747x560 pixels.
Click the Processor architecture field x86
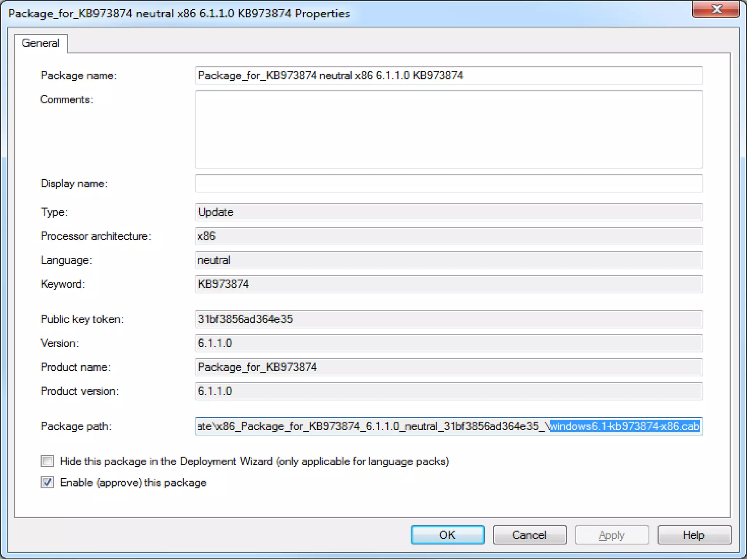tap(449, 236)
